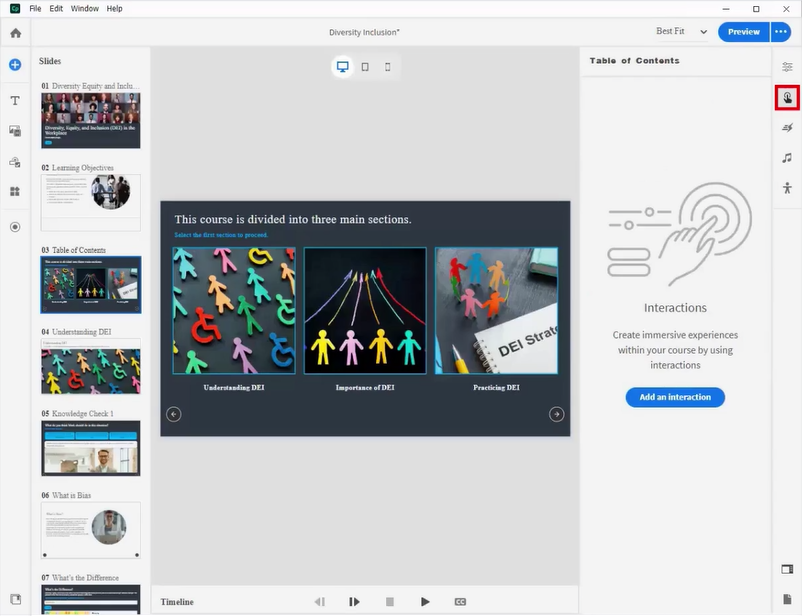Open the Interactive components icon
802x616 pixels.
15,162
